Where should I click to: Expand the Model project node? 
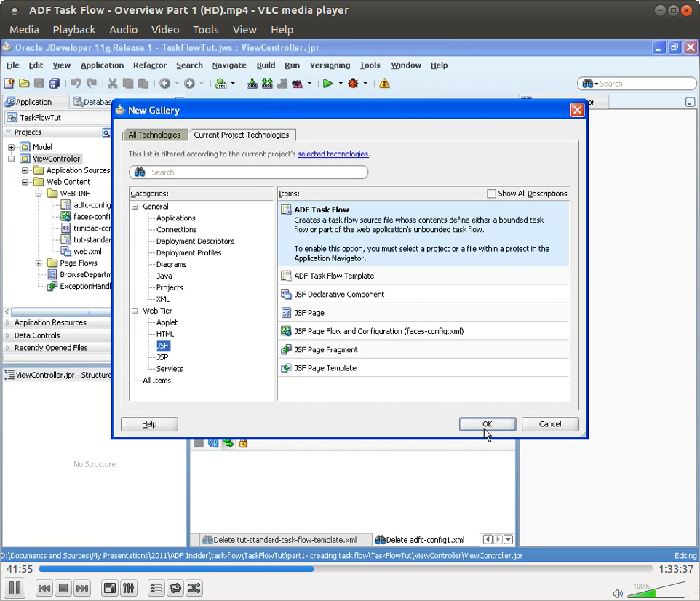(10, 146)
